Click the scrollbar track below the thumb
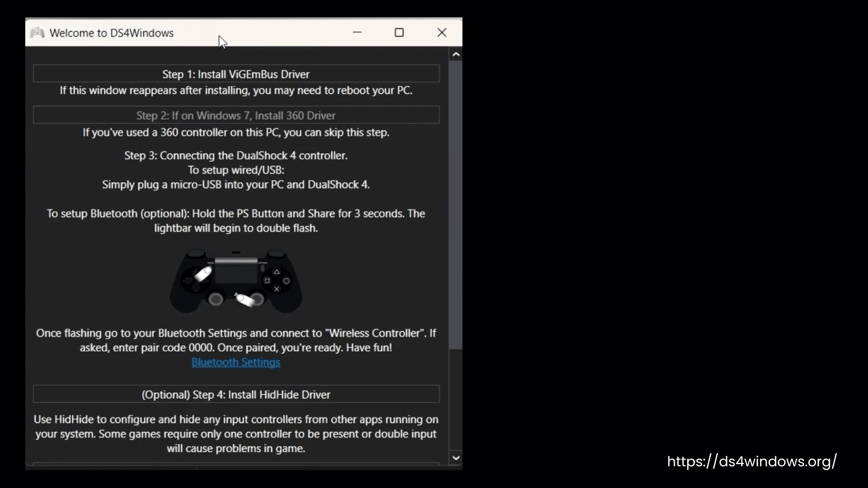Viewport: 868px width, 488px height. tap(456, 400)
